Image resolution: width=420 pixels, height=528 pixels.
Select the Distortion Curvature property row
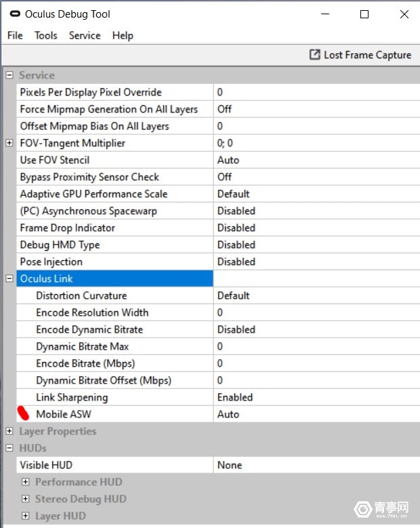point(81,296)
